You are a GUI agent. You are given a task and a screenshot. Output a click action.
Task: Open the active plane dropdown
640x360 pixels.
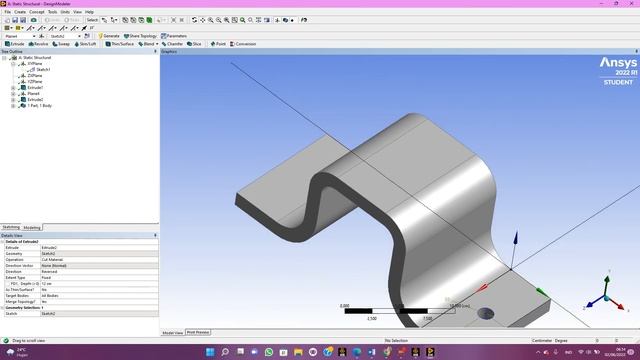34,36
